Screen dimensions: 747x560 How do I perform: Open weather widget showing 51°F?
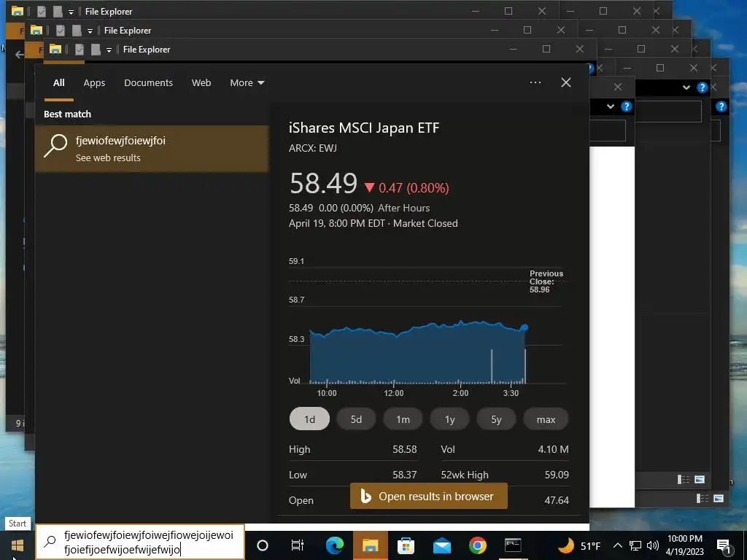[578, 545]
